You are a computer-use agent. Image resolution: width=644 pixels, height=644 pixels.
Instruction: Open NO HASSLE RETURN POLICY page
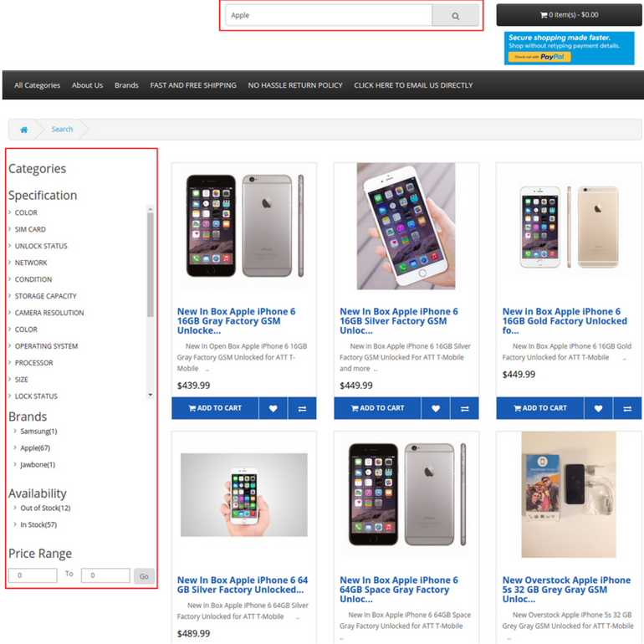[295, 85]
